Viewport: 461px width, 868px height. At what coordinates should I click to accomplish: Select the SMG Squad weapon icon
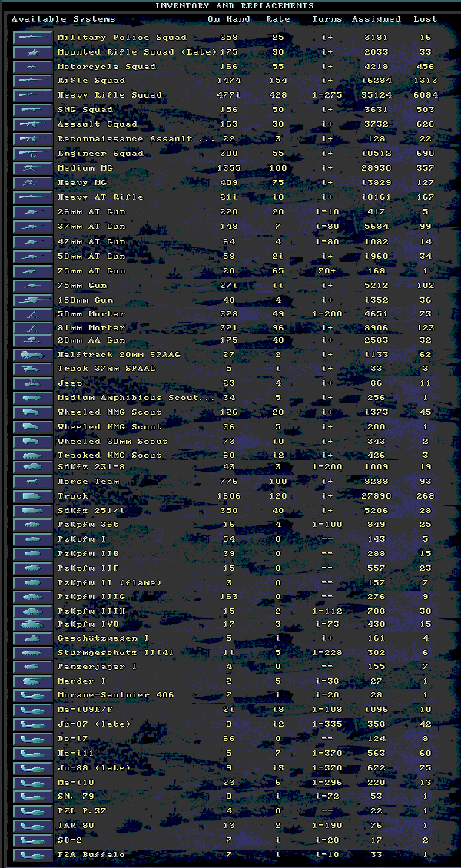click(33, 110)
